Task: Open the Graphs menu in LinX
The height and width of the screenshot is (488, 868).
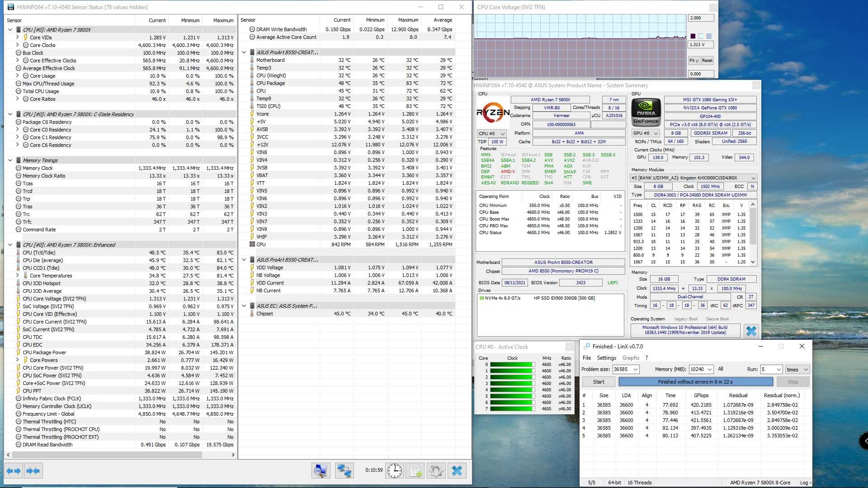Action: (x=631, y=358)
